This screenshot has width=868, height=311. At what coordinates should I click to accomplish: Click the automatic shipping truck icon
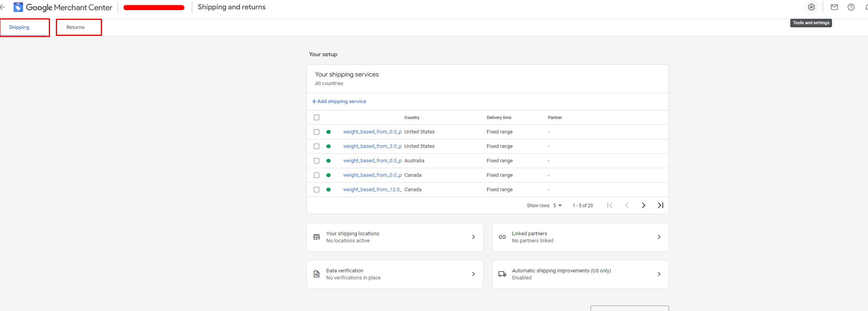502,274
